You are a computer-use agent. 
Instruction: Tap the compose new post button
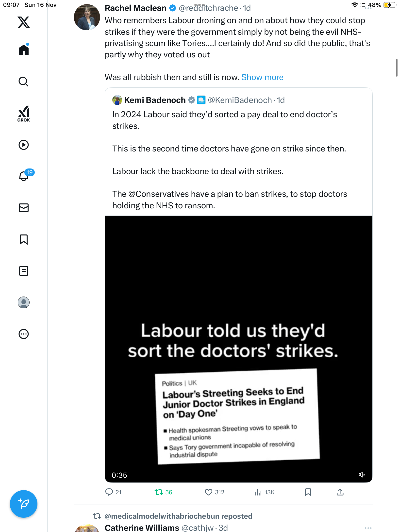click(x=24, y=504)
